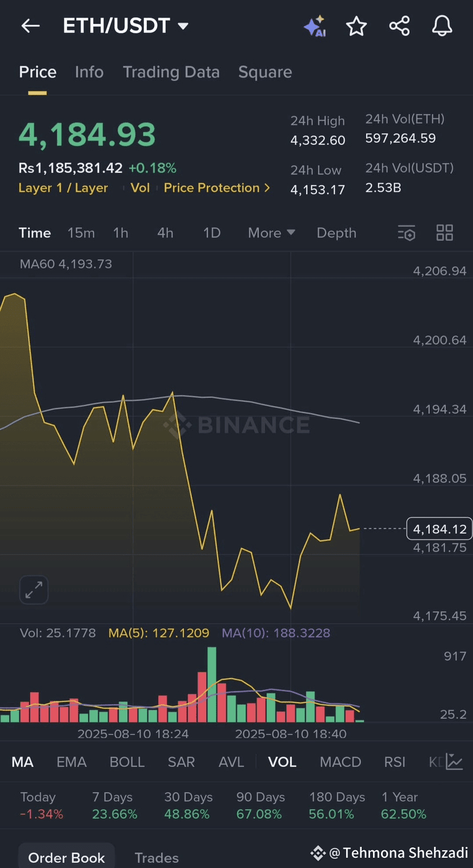Image resolution: width=473 pixels, height=868 pixels.
Task: Switch to the Info tab
Action: (x=89, y=72)
